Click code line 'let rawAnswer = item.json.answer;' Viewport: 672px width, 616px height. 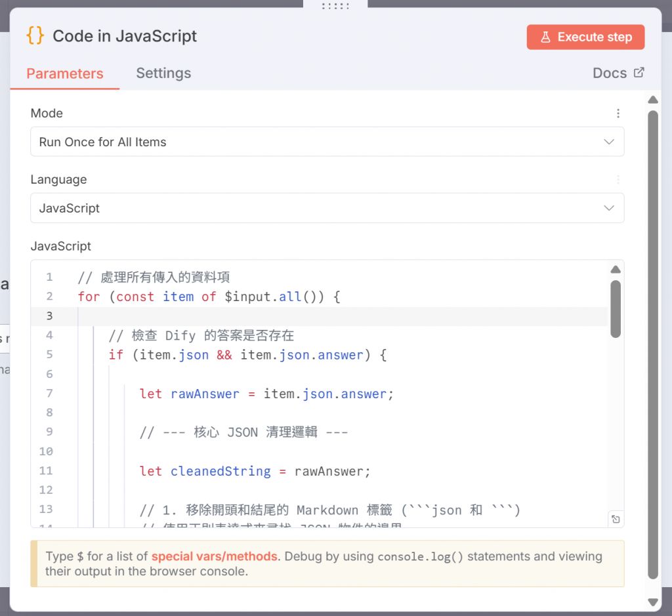click(266, 394)
